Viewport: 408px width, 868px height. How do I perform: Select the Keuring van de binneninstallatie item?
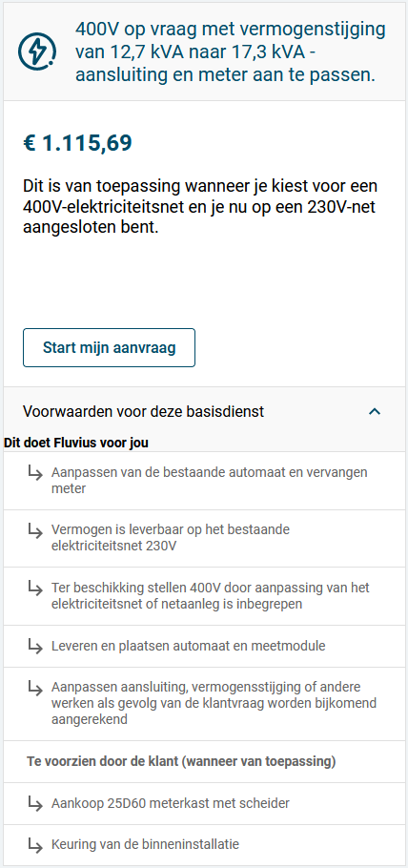(204, 845)
